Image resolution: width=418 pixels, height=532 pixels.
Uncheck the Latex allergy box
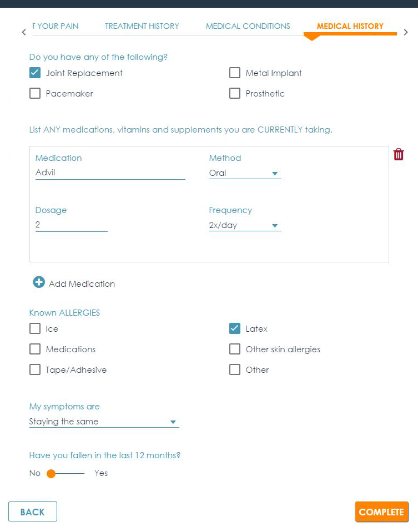[235, 328]
